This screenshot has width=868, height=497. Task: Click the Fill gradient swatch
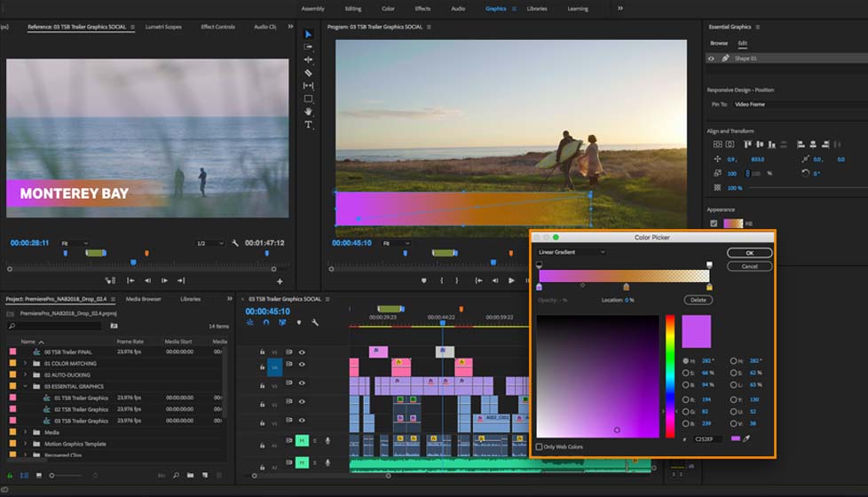click(733, 224)
